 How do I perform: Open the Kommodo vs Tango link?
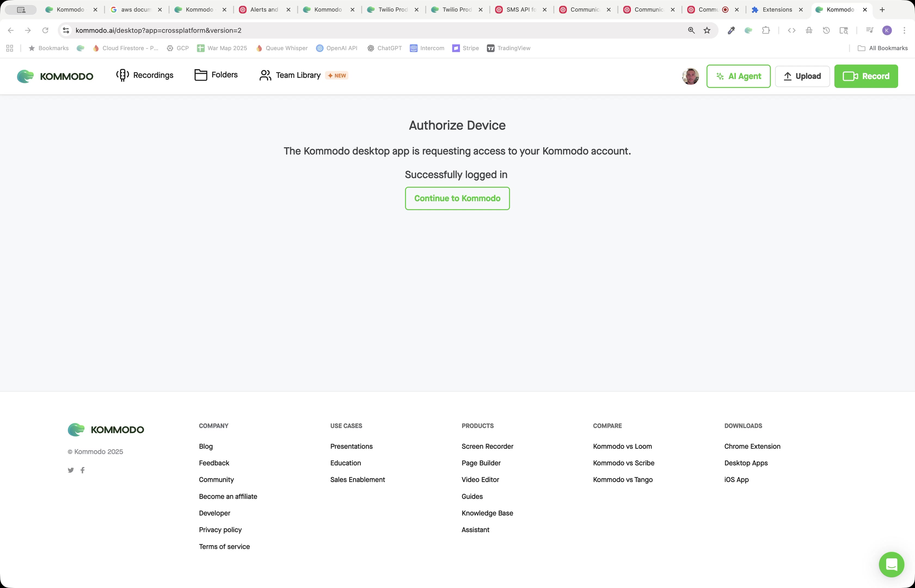click(623, 480)
